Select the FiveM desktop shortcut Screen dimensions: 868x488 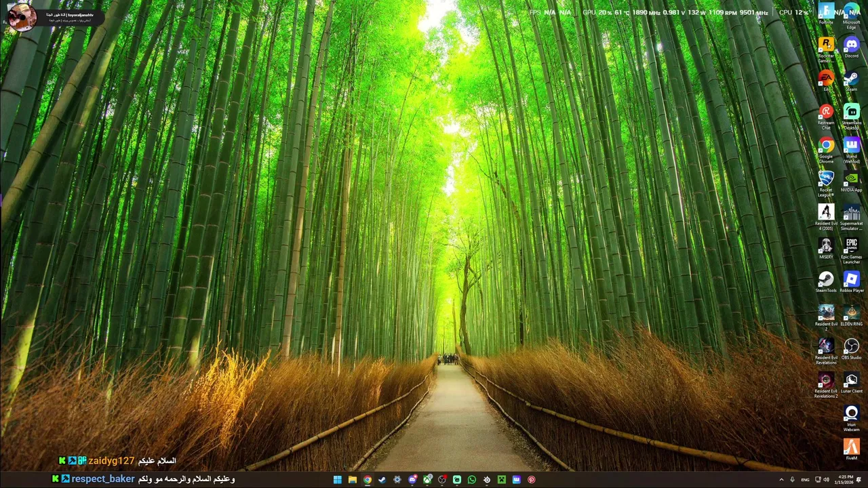coord(851,449)
